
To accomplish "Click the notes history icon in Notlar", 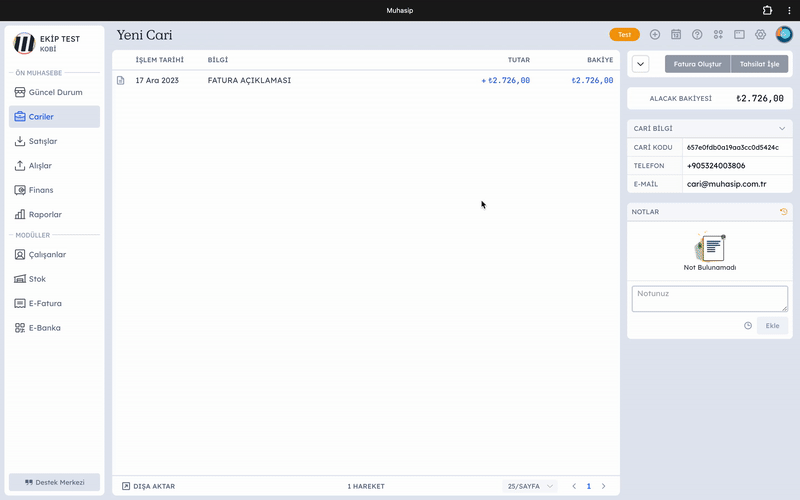I will (783, 212).
